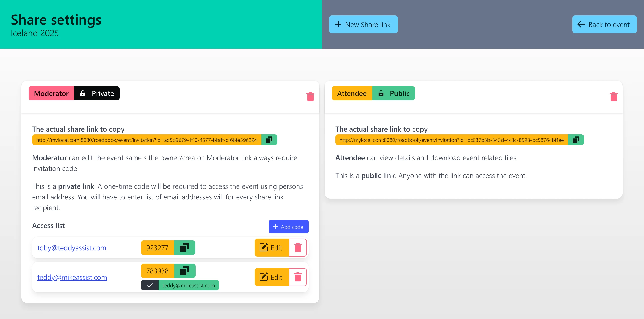The height and width of the screenshot is (319, 644).
Task: Delete the Attendee share link card
Action: pos(613,97)
